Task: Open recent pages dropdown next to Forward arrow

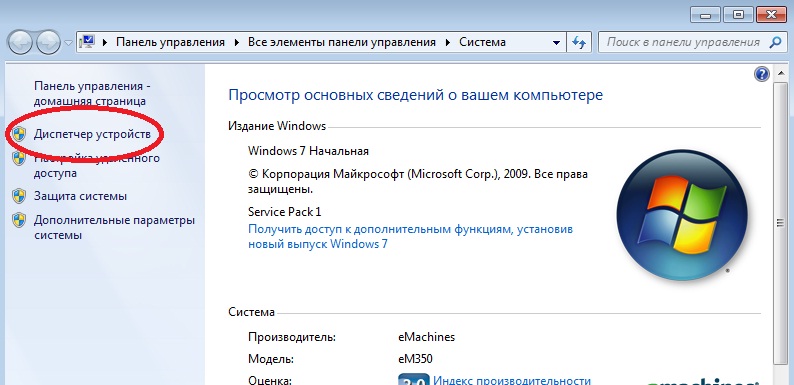Action: pyautogui.click(x=69, y=43)
